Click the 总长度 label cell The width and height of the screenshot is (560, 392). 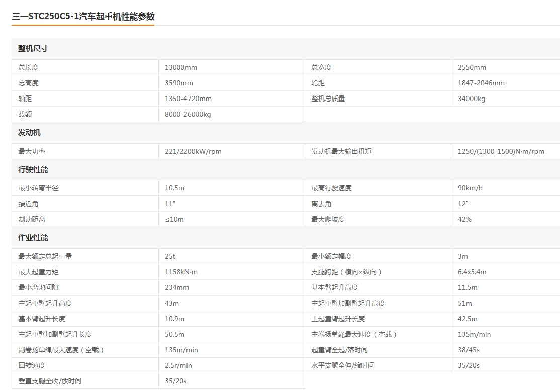coord(85,67)
